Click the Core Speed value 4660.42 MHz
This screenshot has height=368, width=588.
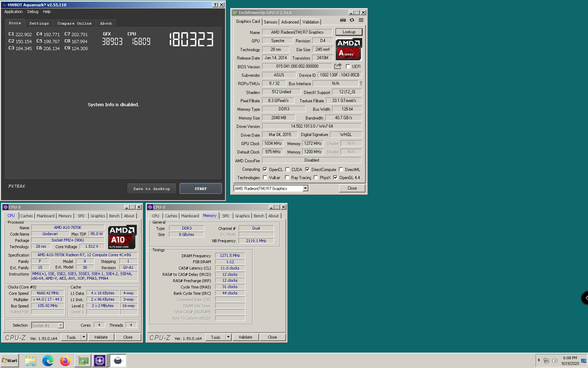tap(48, 293)
